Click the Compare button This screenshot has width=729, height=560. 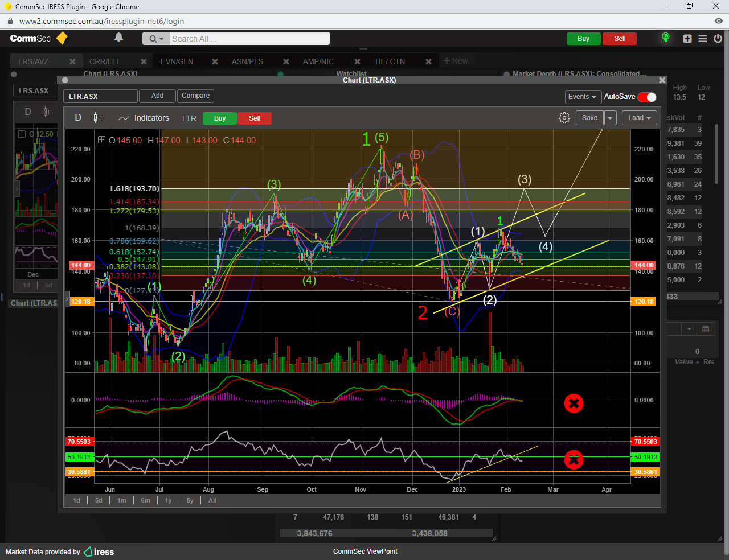(x=195, y=96)
